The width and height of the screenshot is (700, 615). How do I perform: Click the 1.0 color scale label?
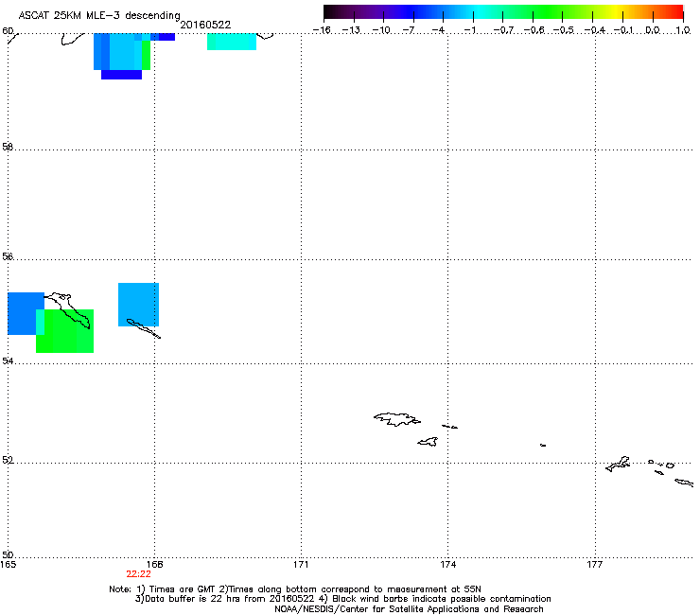coord(683,30)
